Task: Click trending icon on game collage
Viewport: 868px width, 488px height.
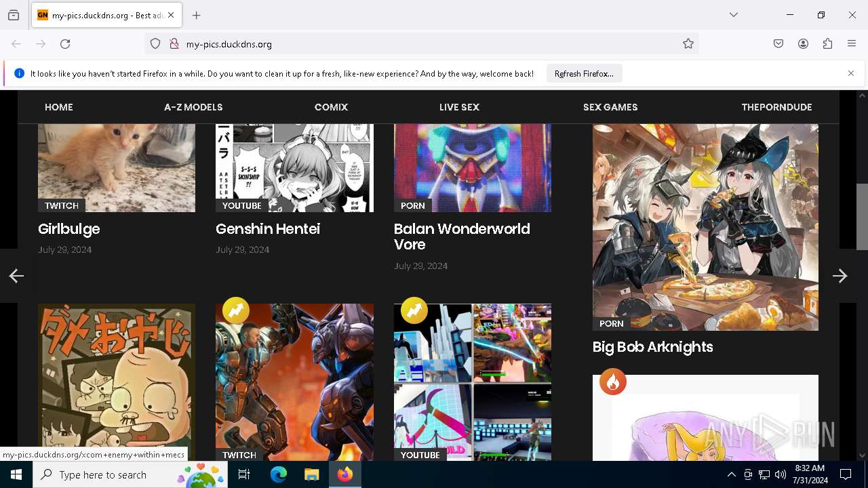Action: click(414, 310)
